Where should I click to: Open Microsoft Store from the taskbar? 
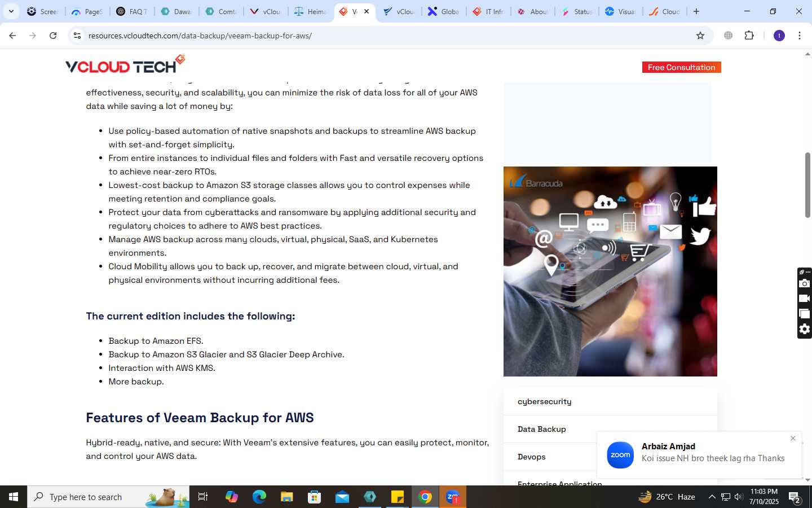point(315,497)
